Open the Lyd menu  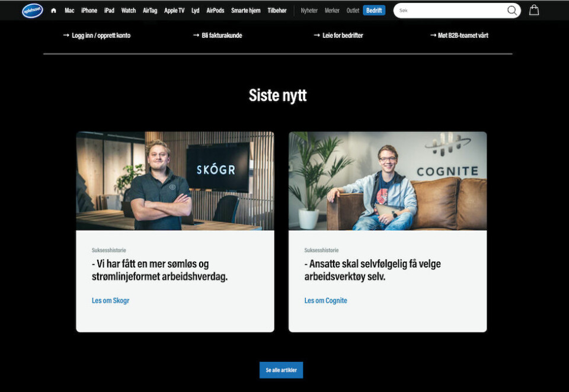(x=195, y=11)
